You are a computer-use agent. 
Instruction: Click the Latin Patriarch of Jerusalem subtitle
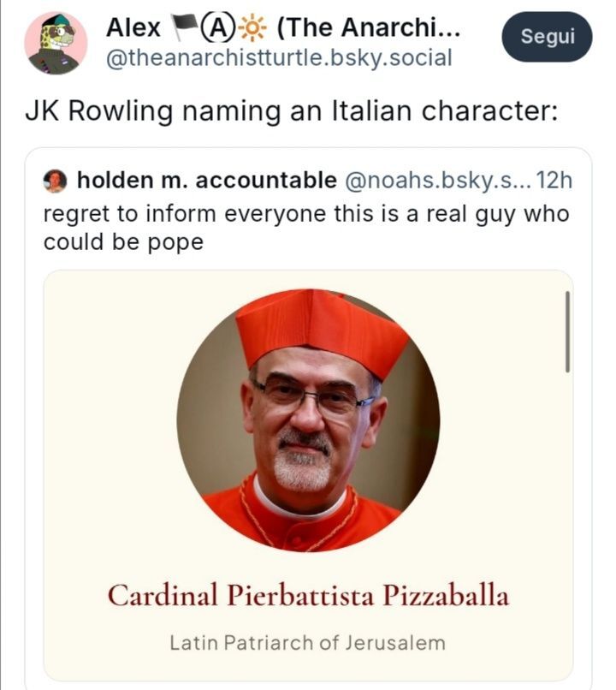tap(308, 641)
